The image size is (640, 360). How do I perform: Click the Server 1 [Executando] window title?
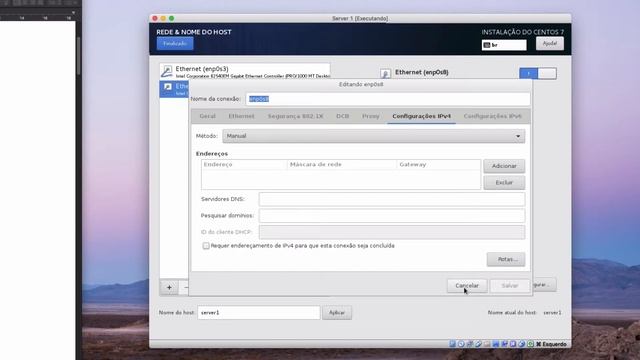click(x=360, y=18)
